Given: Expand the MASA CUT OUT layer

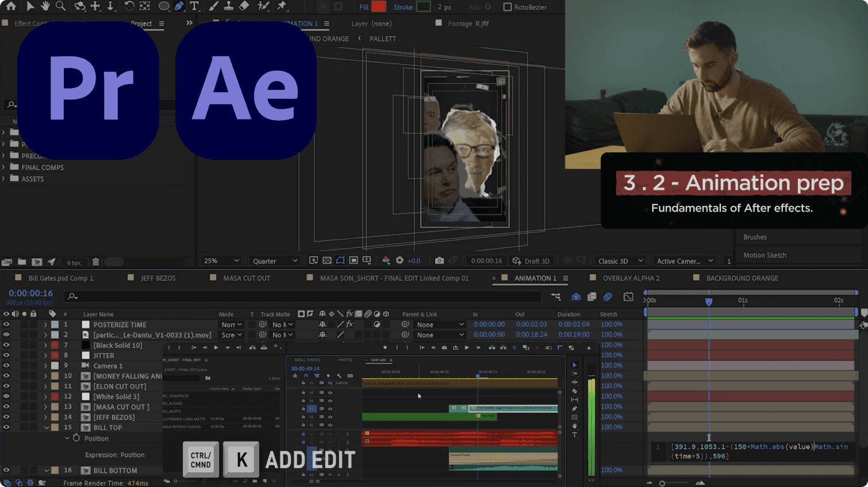Looking at the screenshot, I should pos(46,407).
